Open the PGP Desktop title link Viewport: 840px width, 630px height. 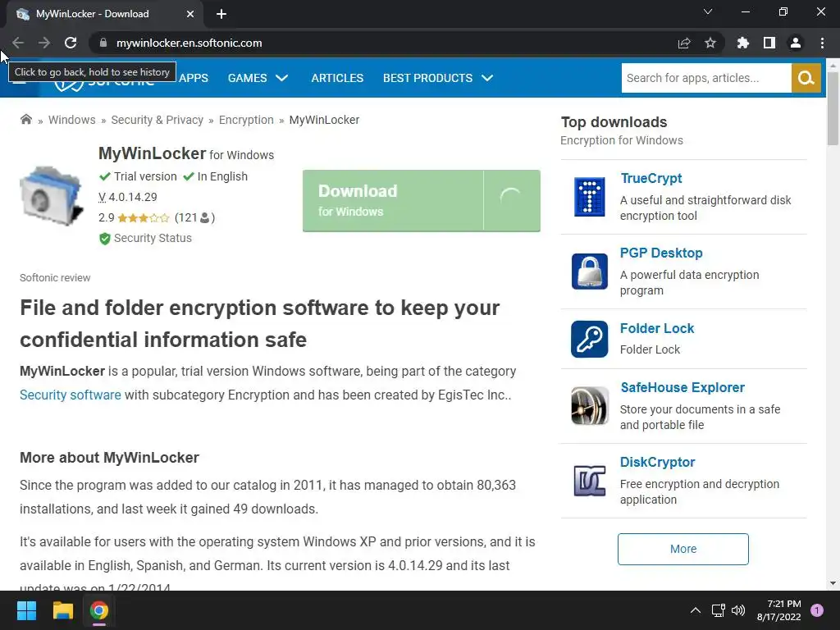[x=661, y=253]
